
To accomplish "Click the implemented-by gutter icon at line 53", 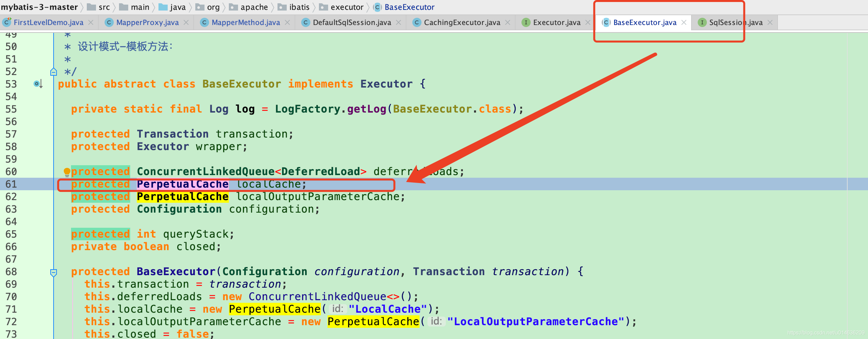I will click(x=38, y=84).
